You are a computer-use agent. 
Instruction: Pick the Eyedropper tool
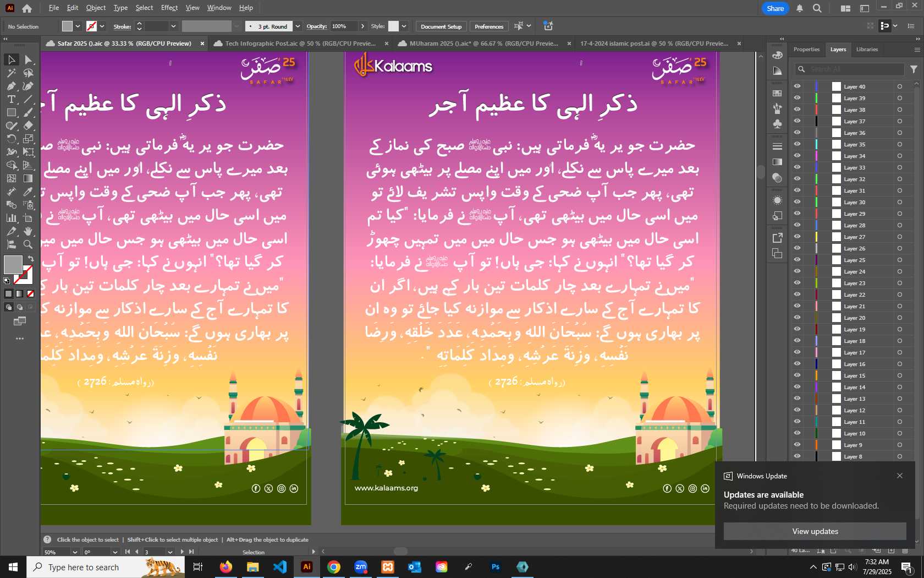click(29, 192)
